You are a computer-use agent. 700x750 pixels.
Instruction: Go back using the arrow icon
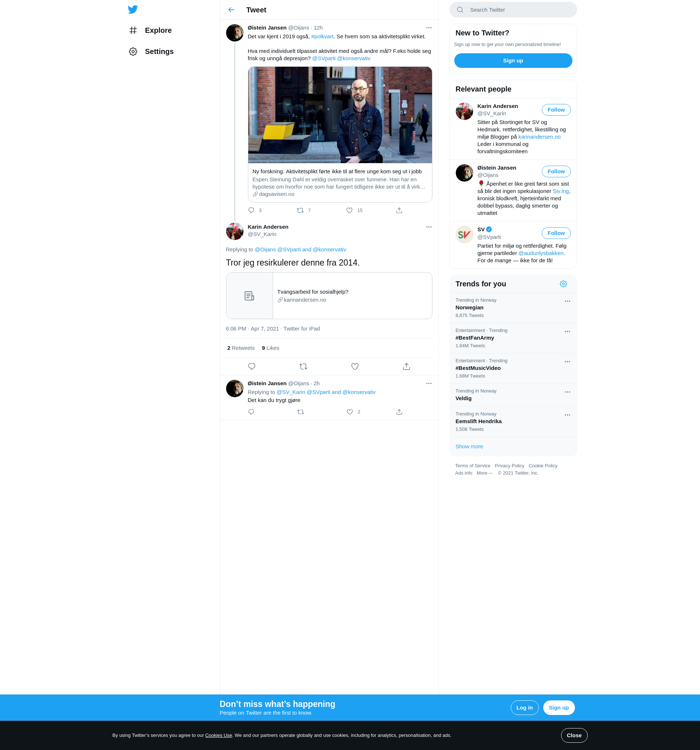tap(231, 10)
